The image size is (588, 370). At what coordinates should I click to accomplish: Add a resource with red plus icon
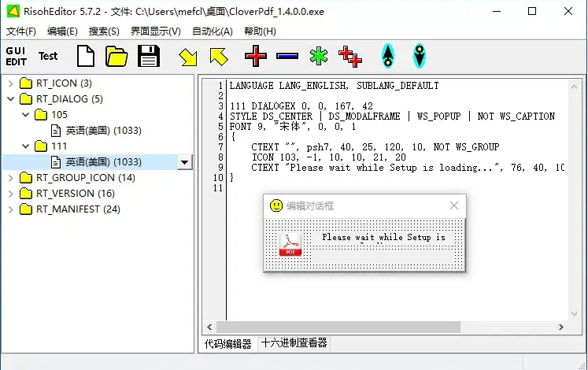pyautogui.click(x=256, y=56)
